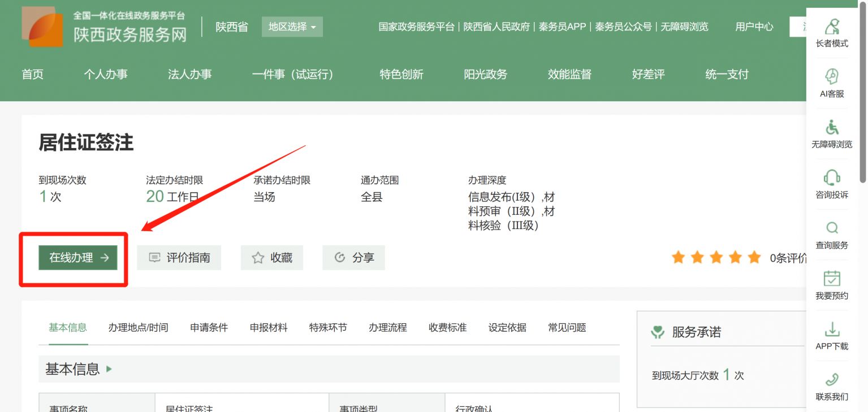Open 查询服务 magnifier icon
The image size is (868, 412).
click(832, 228)
